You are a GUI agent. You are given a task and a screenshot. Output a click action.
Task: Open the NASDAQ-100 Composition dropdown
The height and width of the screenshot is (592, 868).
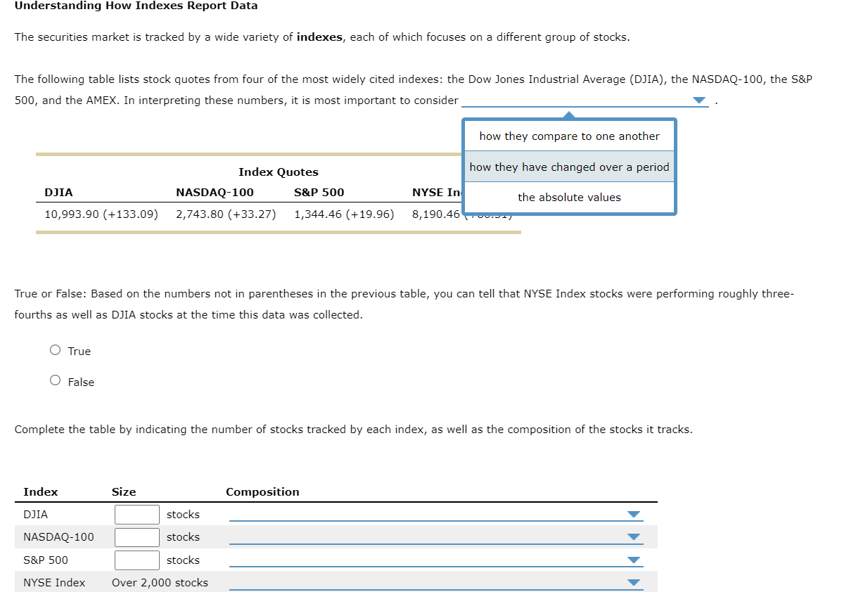634,536
